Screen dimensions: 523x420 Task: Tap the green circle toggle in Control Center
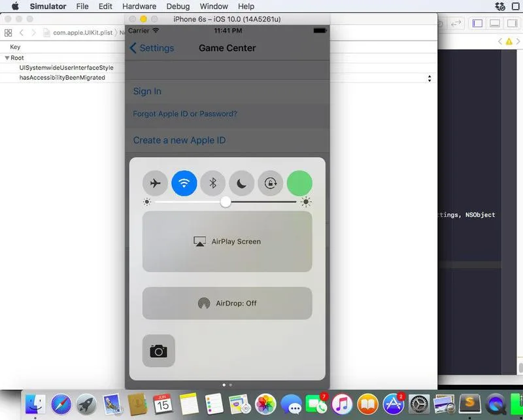pos(299,183)
